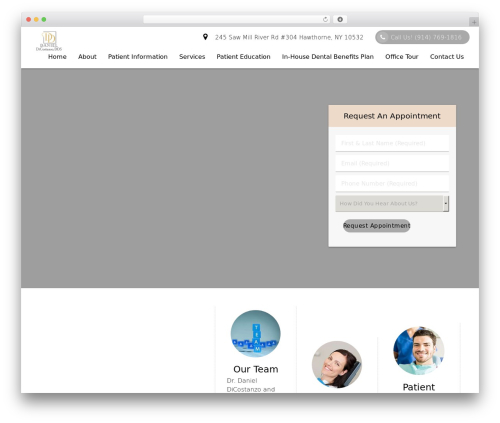Click the Dr. Daniel DiCostanzo description text
500x423 pixels.
251,385
